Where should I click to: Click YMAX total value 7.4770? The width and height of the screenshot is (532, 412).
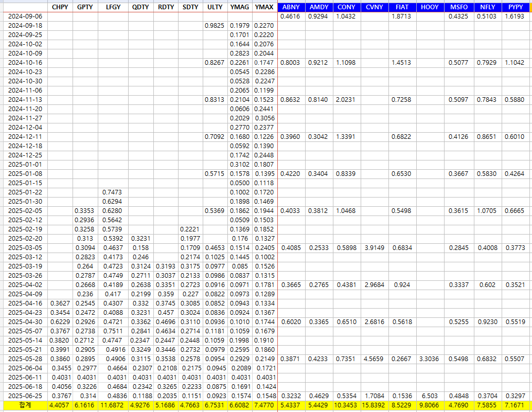pyautogui.click(x=264, y=405)
